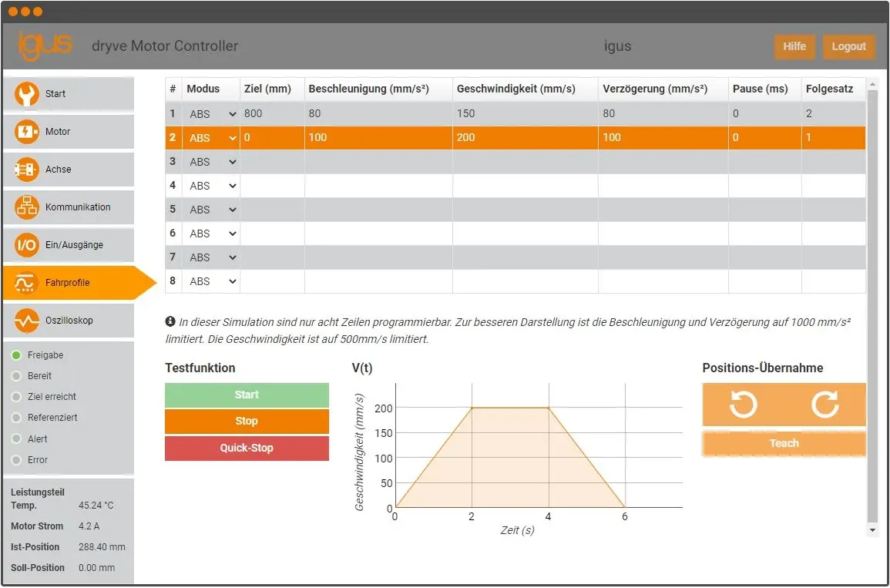Image resolution: width=890 pixels, height=588 pixels.
Task: Select the Error status indicator
Action: pos(16,459)
